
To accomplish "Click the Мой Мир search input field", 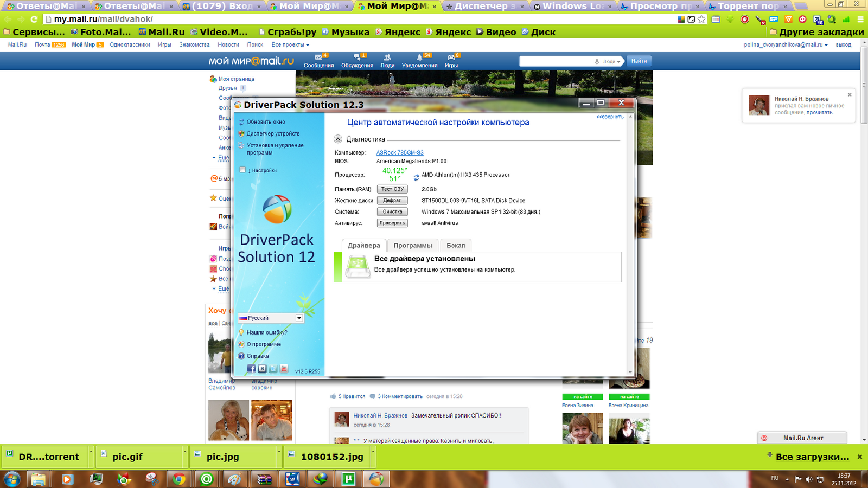I will tap(556, 61).
